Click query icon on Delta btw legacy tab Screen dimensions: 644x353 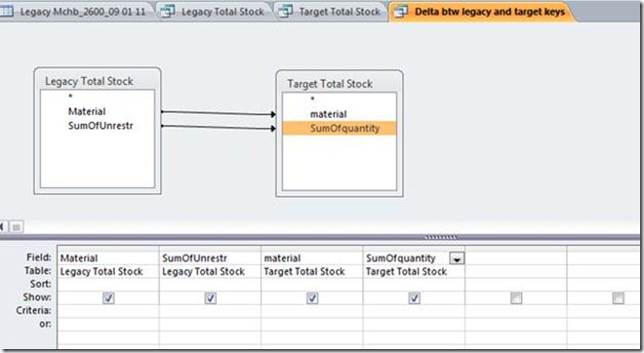click(400, 12)
